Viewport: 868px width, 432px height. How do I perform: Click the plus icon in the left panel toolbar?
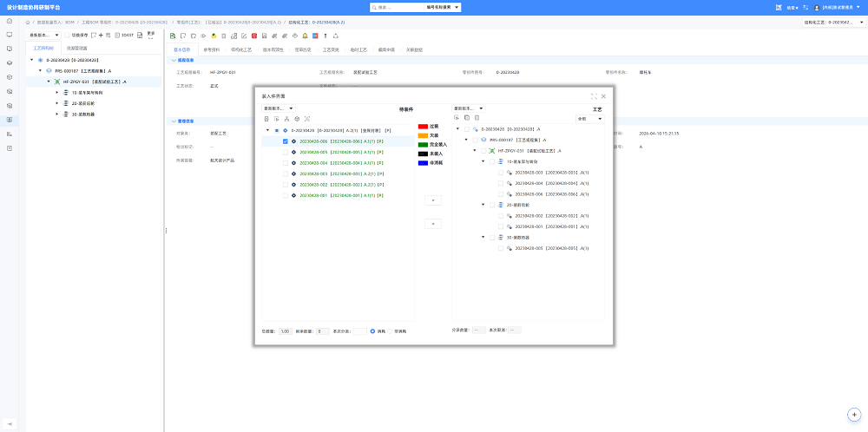tap(101, 35)
